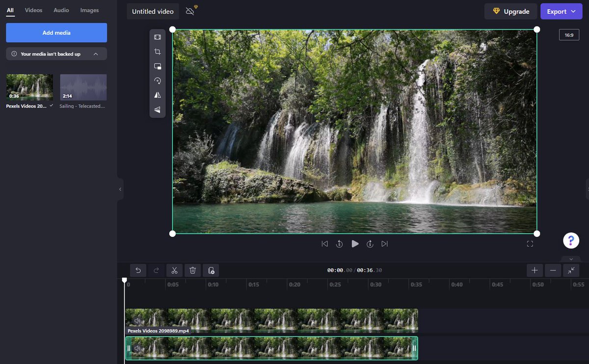This screenshot has width=589, height=364.
Task: Select the Crop tool
Action: coord(158,52)
